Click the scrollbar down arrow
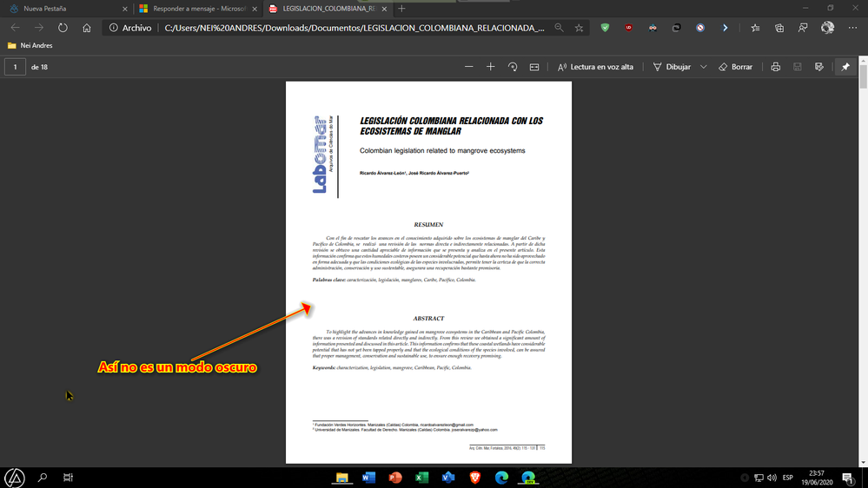This screenshot has height=488, width=868. point(864,463)
